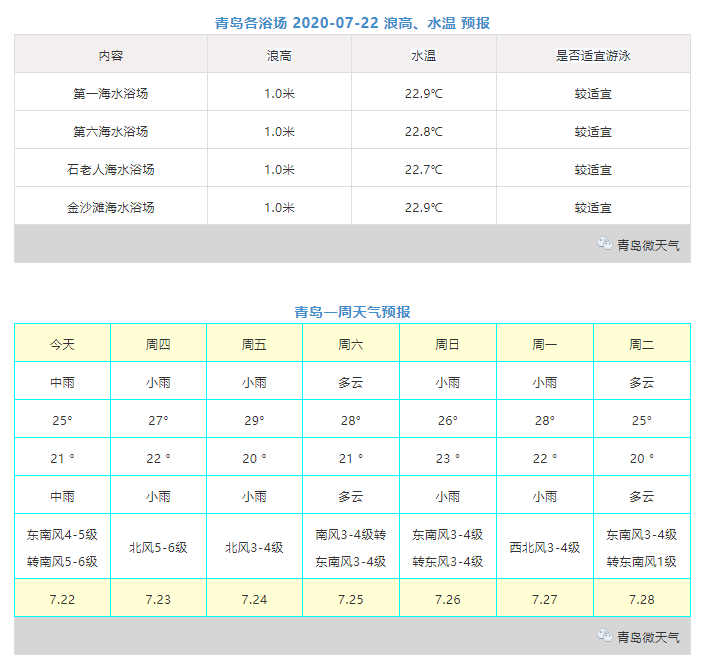Image resolution: width=706 pixels, height=663 pixels.
Task: Click the 浪高 column header
Action: (x=279, y=56)
